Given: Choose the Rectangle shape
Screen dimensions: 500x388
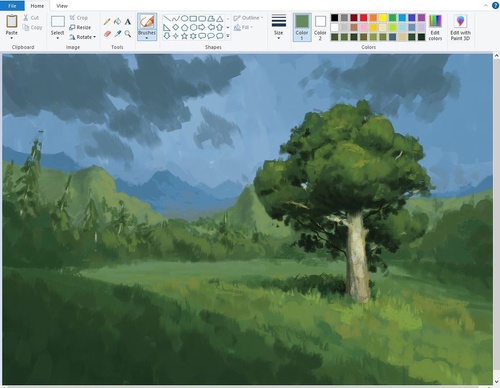Looking at the screenshot, I should pyautogui.click(x=193, y=18).
